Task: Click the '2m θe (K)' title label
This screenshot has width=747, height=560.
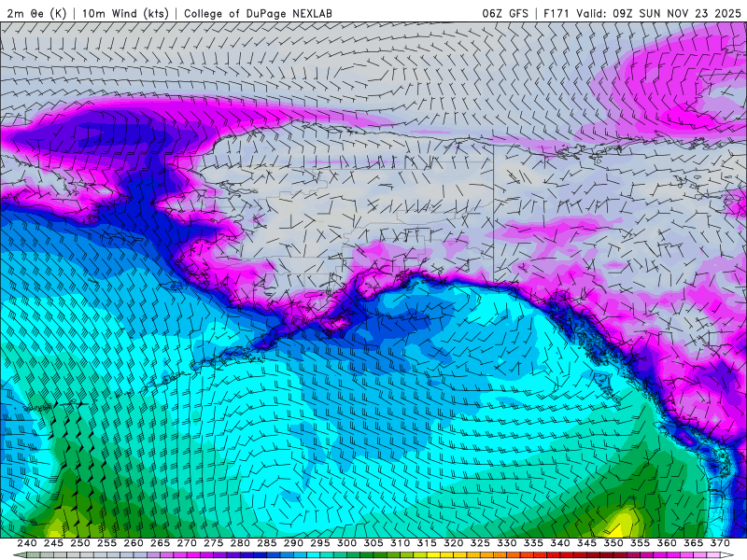Action: click(36, 13)
